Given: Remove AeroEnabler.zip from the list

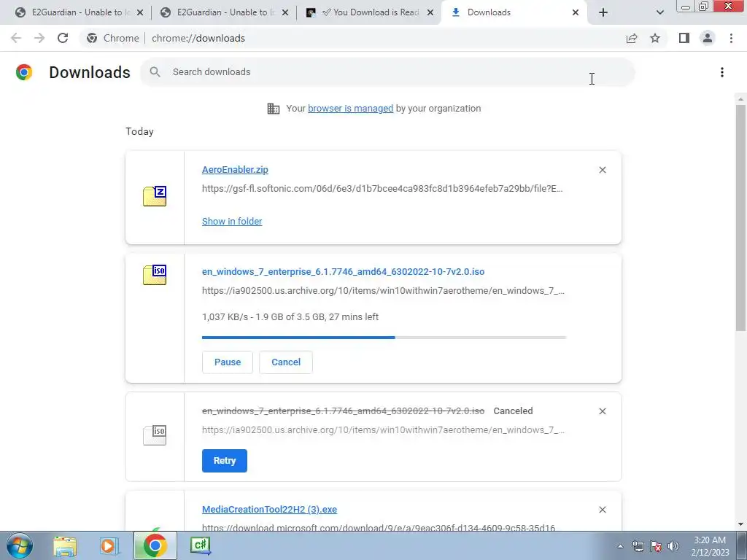Looking at the screenshot, I should pos(602,170).
